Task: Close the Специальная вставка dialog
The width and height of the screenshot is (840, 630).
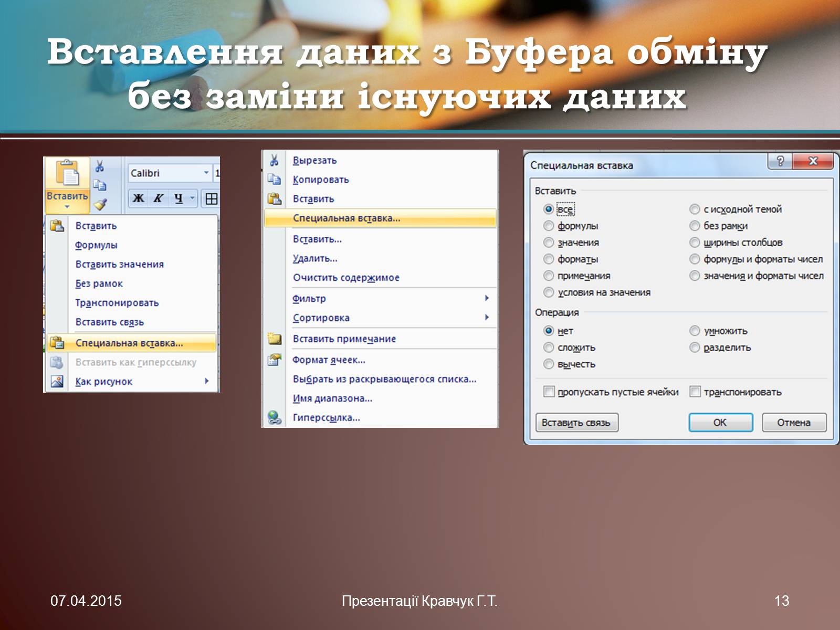Action: [x=813, y=161]
